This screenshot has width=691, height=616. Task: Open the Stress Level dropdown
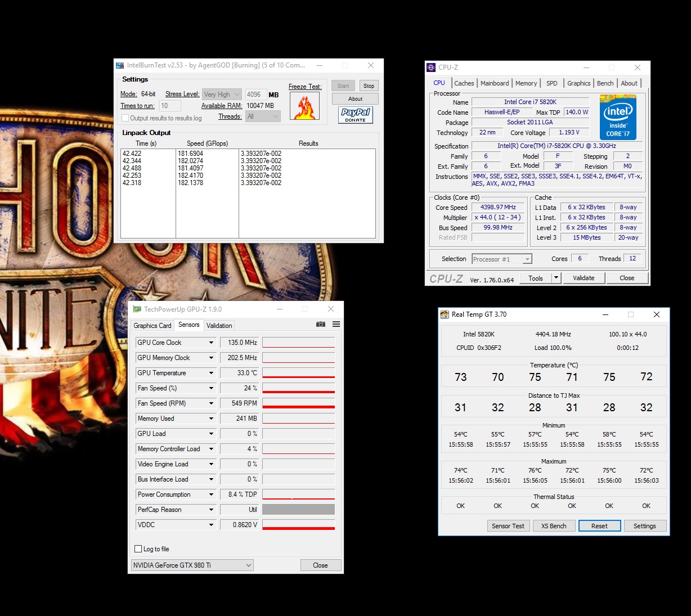pos(222,95)
